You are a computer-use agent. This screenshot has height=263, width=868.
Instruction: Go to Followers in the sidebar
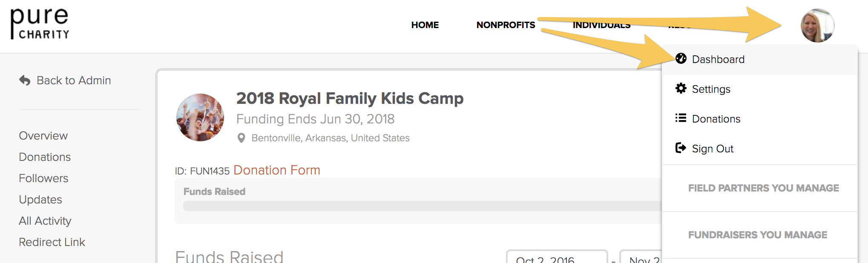(x=43, y=178)
